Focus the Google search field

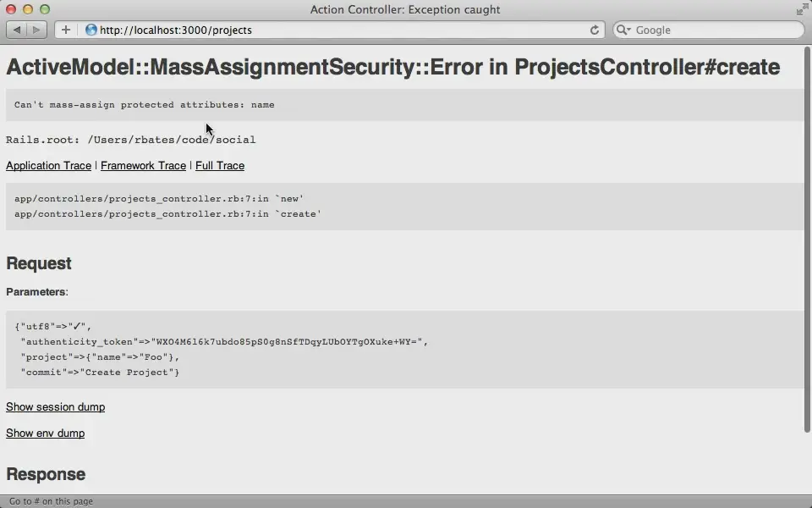(x=709, y=30)
